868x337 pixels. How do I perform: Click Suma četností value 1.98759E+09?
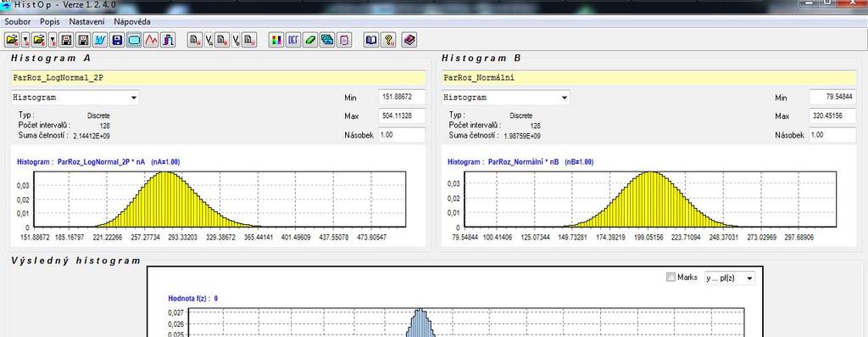522,136
